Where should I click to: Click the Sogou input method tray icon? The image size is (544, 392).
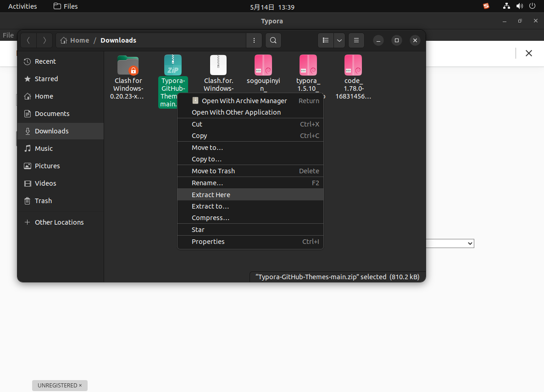point(486,6)
